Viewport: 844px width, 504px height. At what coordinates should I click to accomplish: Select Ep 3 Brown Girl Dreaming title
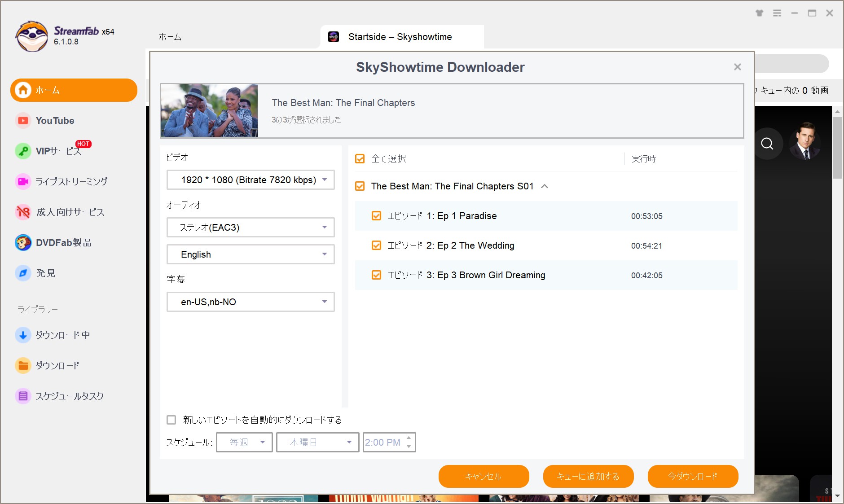pos(466,275)
